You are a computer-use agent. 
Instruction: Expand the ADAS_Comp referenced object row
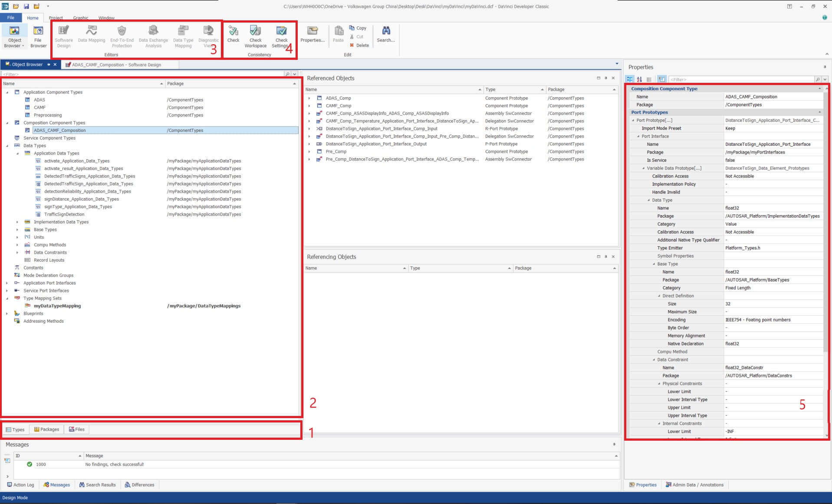309,98
